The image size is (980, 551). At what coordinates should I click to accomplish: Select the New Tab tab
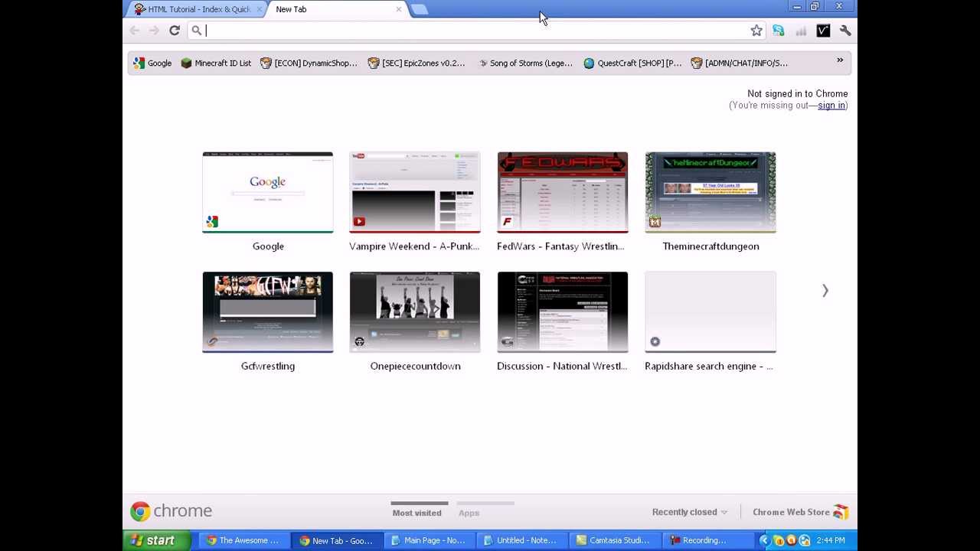pos(337,9)
